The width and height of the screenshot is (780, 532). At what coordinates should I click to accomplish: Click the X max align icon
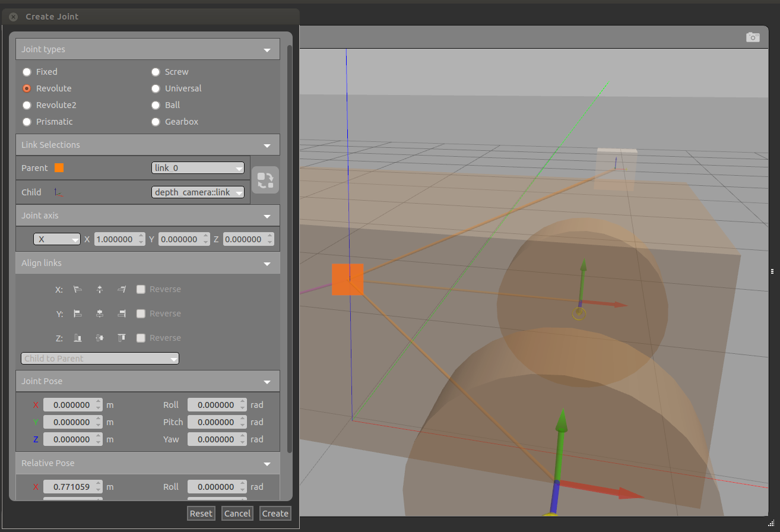(x=122, y=289)
